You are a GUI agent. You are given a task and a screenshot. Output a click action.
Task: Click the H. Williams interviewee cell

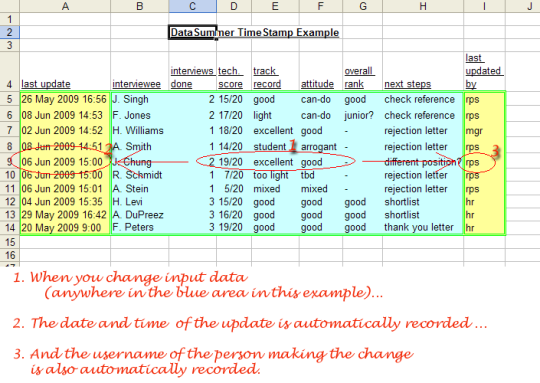139,131
